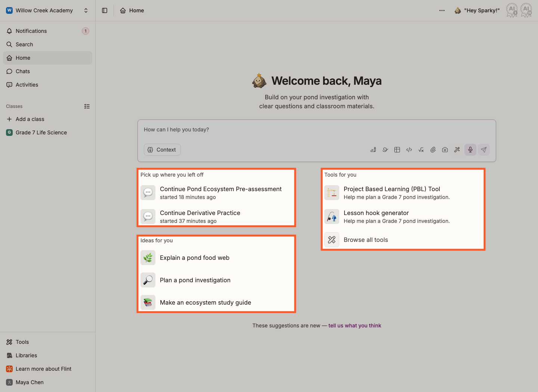Click the AI Level 2 badge
Viewport: 538px width, 392px height.
click(526, 10)
